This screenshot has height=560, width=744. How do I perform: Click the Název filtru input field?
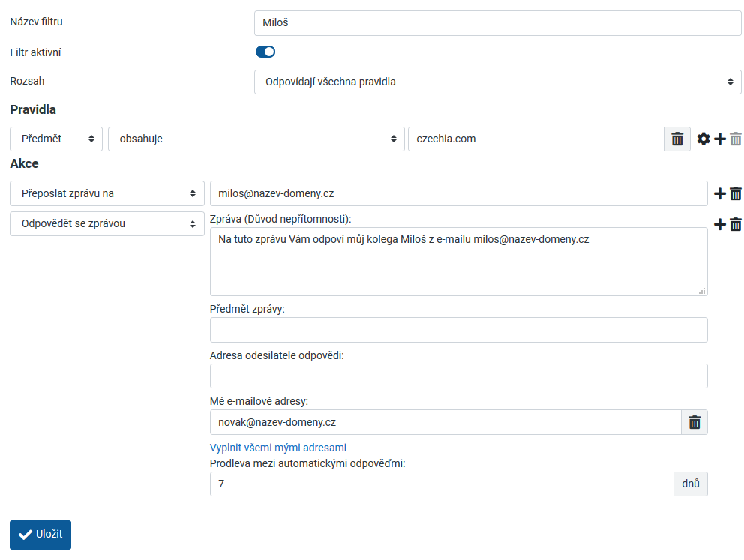[x=497, y=23]
